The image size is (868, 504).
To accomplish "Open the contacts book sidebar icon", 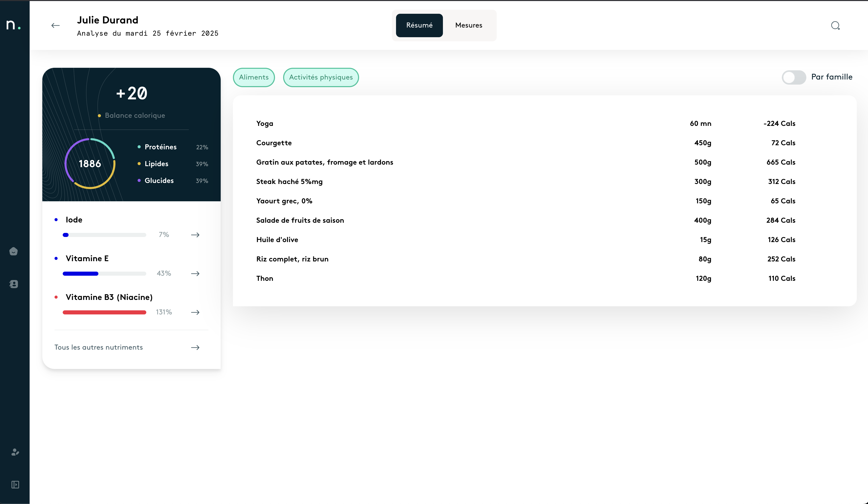I will [x=14, y=284].
